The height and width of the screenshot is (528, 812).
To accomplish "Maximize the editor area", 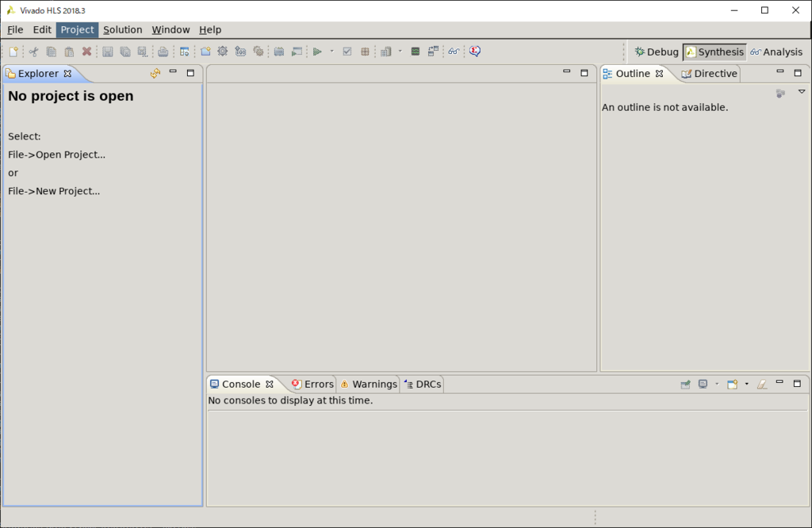I will pyautogui.click(x=584, y=73).
